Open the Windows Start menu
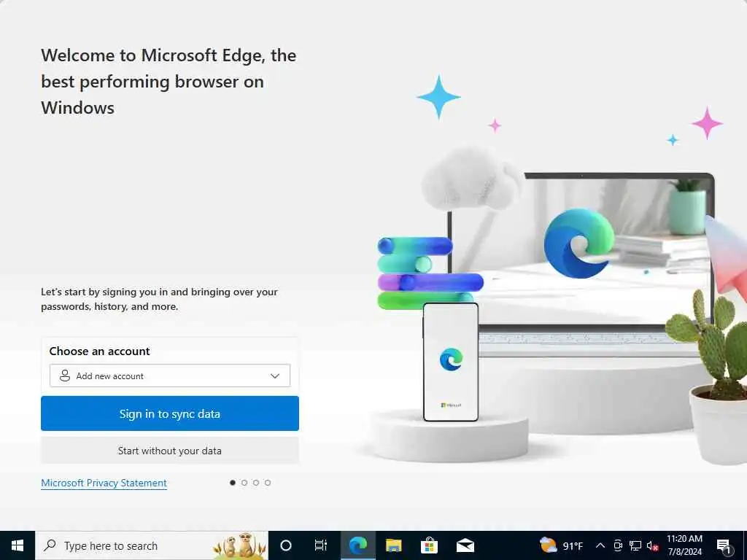Screen dimensions: 747x560 (x=18, y=545)
